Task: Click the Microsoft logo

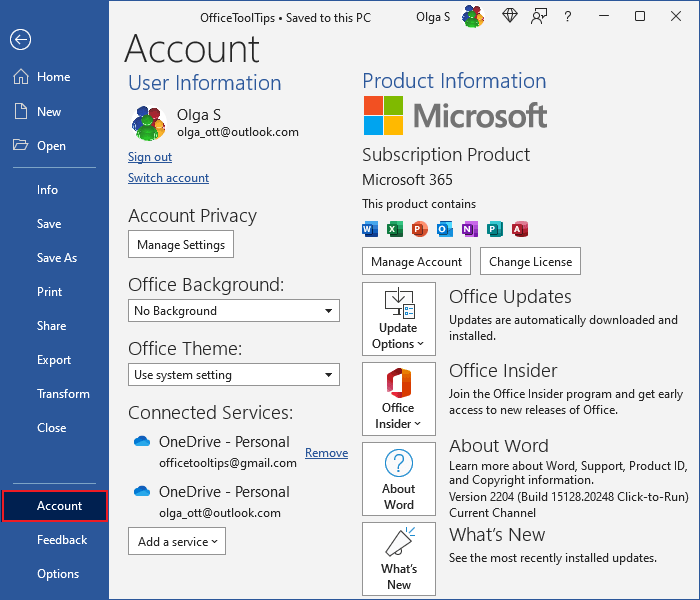Action: (455, 116)
